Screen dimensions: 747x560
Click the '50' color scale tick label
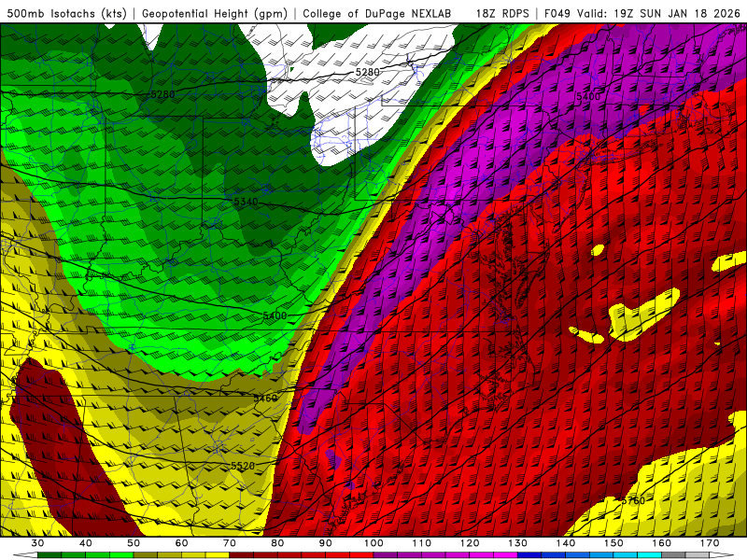click(134, 543)
